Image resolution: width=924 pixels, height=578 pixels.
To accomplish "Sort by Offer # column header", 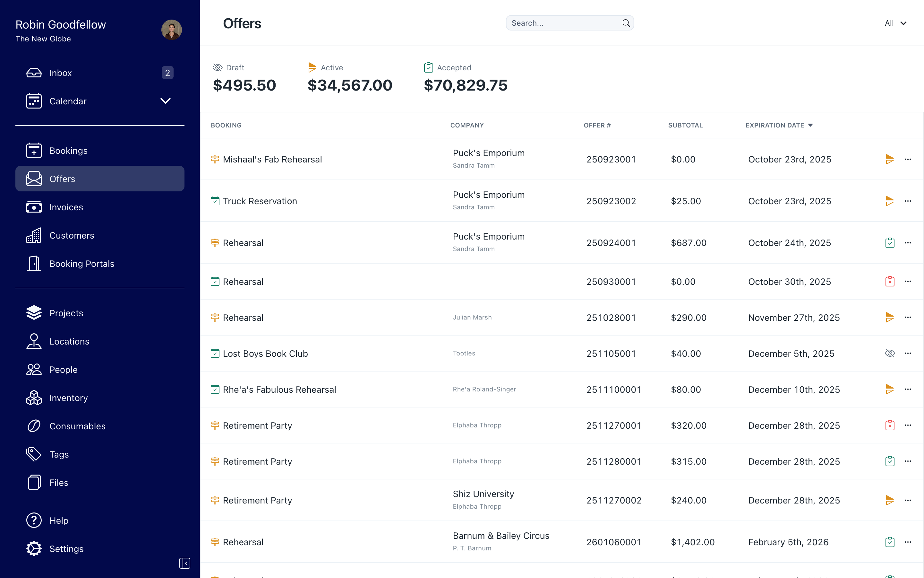I will point(597,125).
